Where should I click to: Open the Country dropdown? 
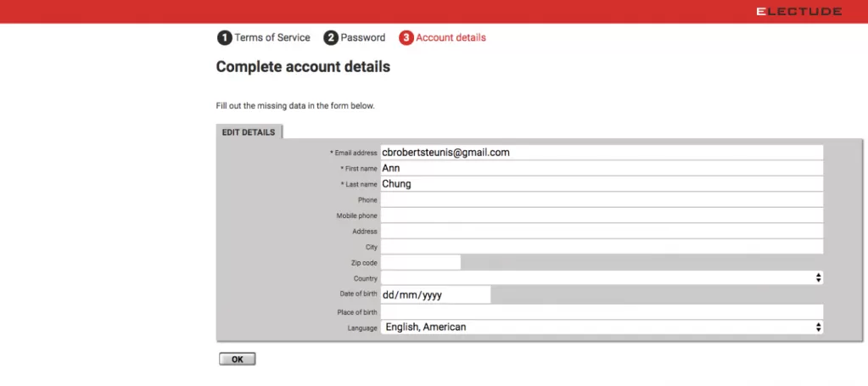601,278
